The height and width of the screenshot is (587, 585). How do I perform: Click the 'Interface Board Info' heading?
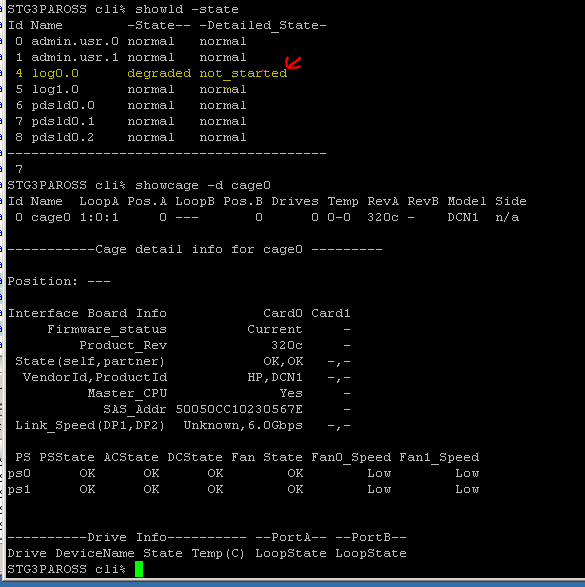coord(87,313)
